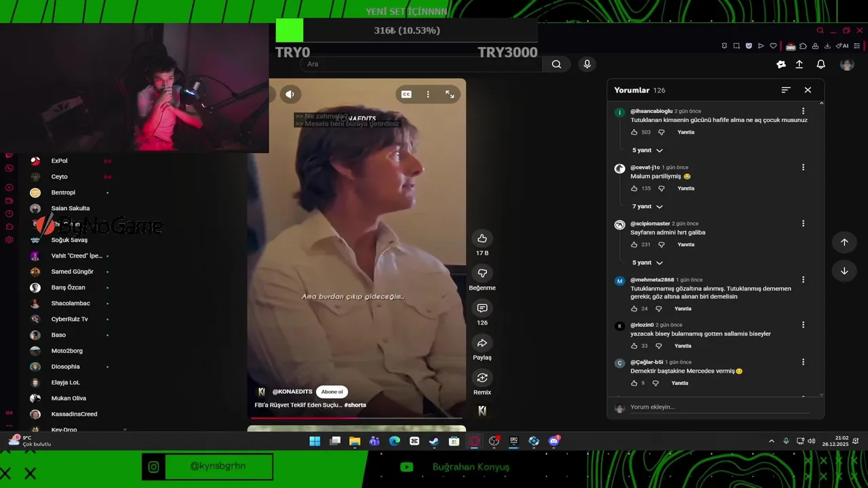Open the KONAEDITS sound thumbnail
Viewport: 868px width, 488px height.
pyautogui.click(x=482, y=410)
